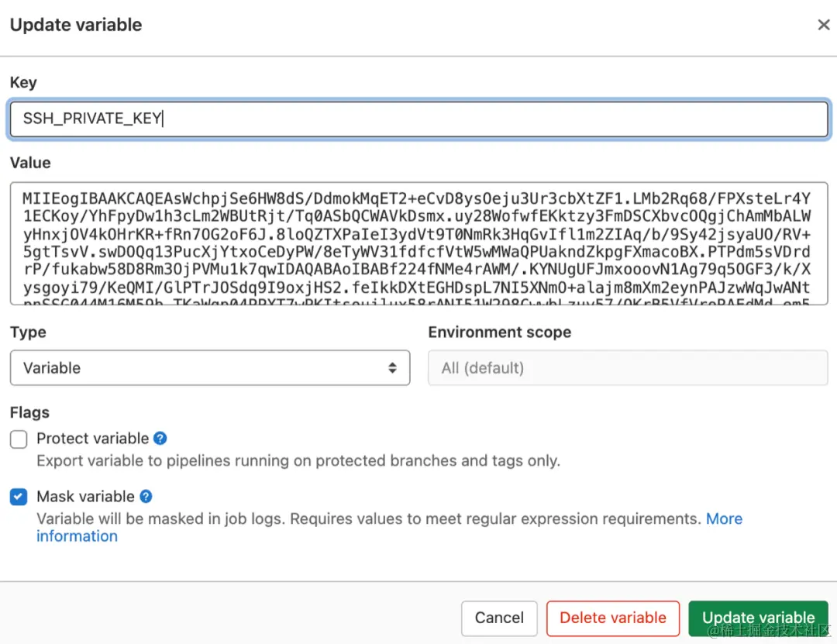The width and height of the screenshot is (837, 644).
Task: Click the green Update variable button
Action: click(758, 618)
